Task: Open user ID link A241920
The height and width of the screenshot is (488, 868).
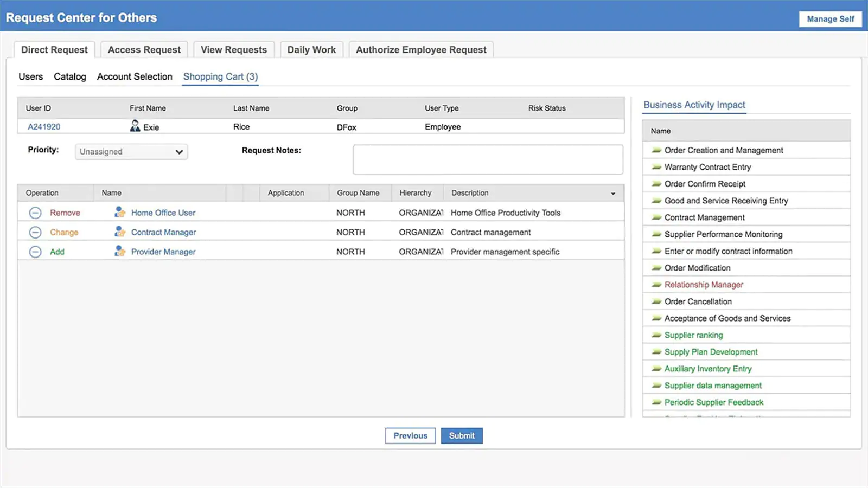Action: 44,127
